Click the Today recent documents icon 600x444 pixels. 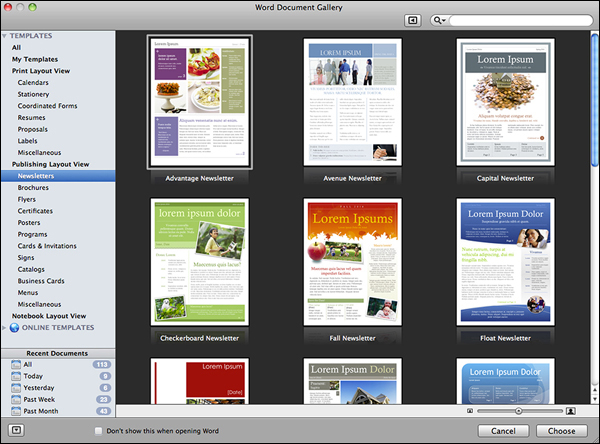click(16, 376)
